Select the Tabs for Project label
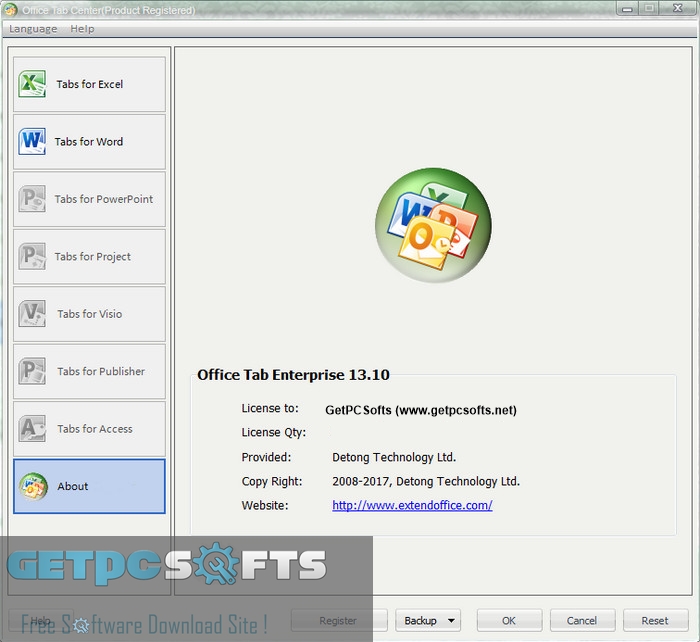This screenshot has width=700, height=642. coord(92,257)
